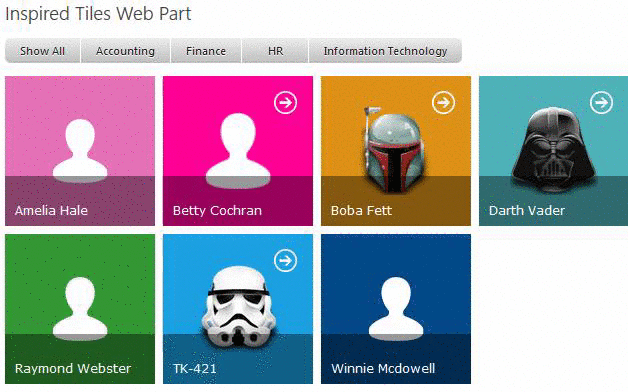
Task: Switch to the HR filter
Action: (x=275, y=51)
